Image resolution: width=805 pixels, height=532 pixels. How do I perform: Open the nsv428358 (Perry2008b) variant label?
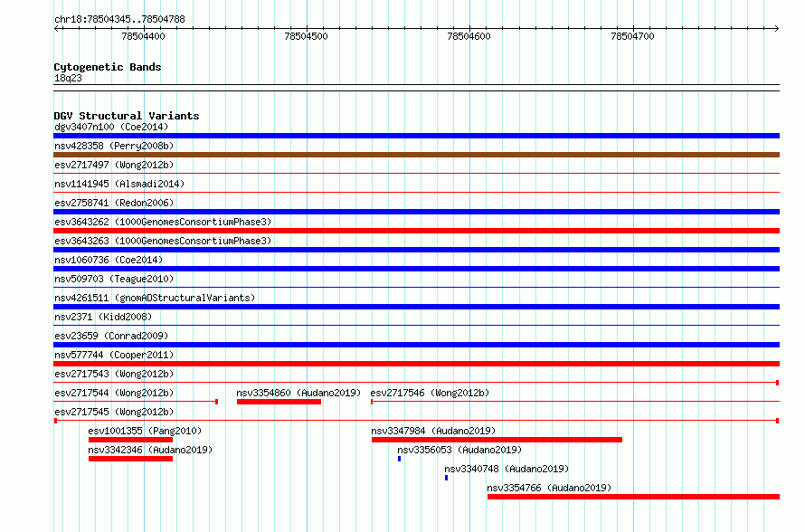pyautogui.click(x=114, y=146)
